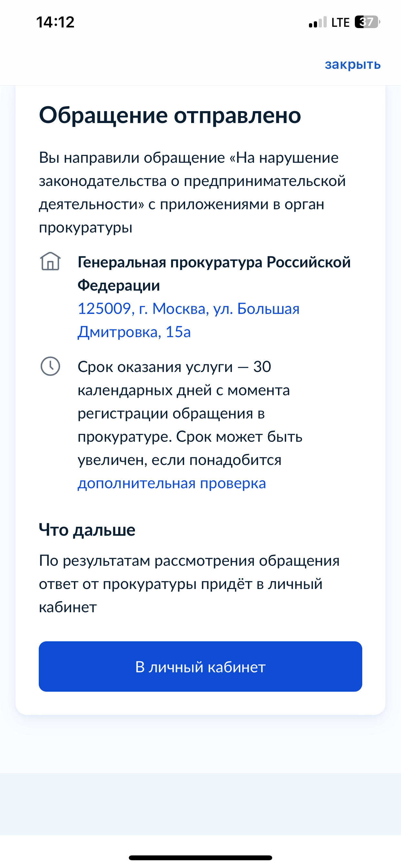Viewport: 401px width, 868px height.
Task: Select the Генеральная прокуратура Российской Федерации title
Action: coord(214,274)
